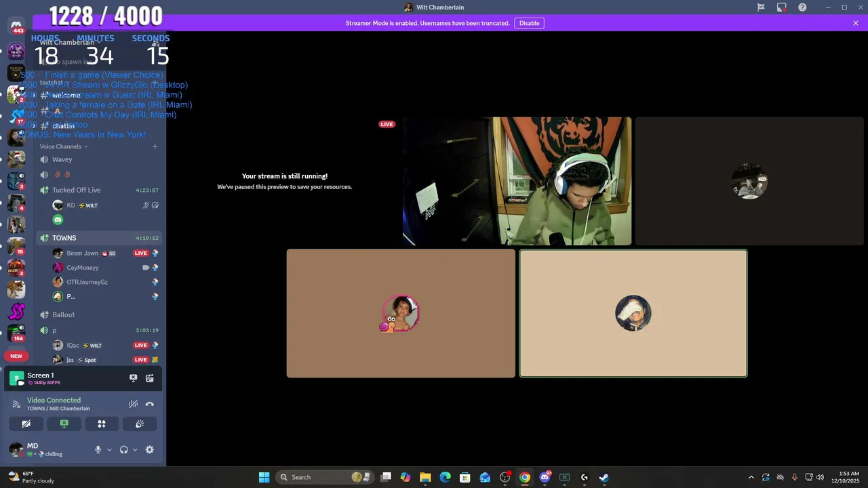The height and width of the screenshot is (488, 868).
Task: Open Microsoft Edge from taskbar
Action: 445,477
